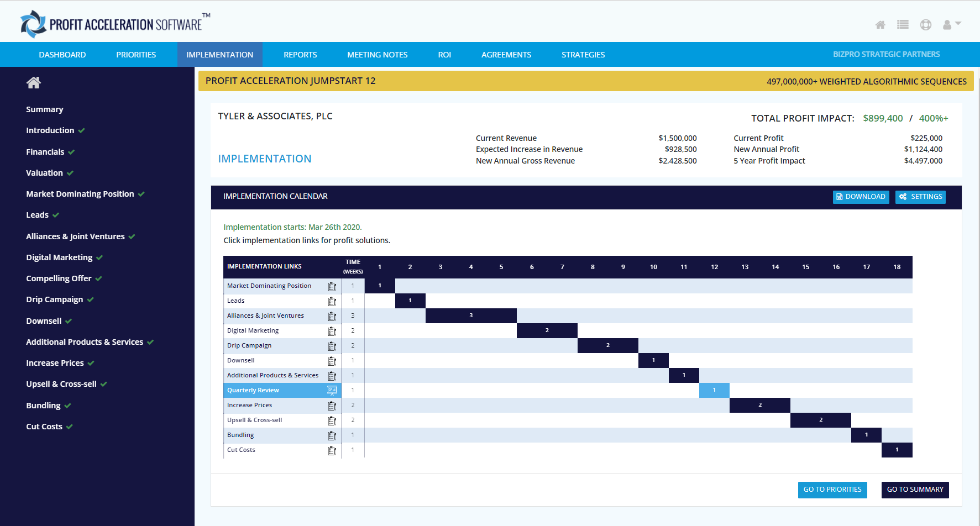Screen dimensions: 980x526
Task: Click the help lifebuoy icon in the header
Action: 925,25
